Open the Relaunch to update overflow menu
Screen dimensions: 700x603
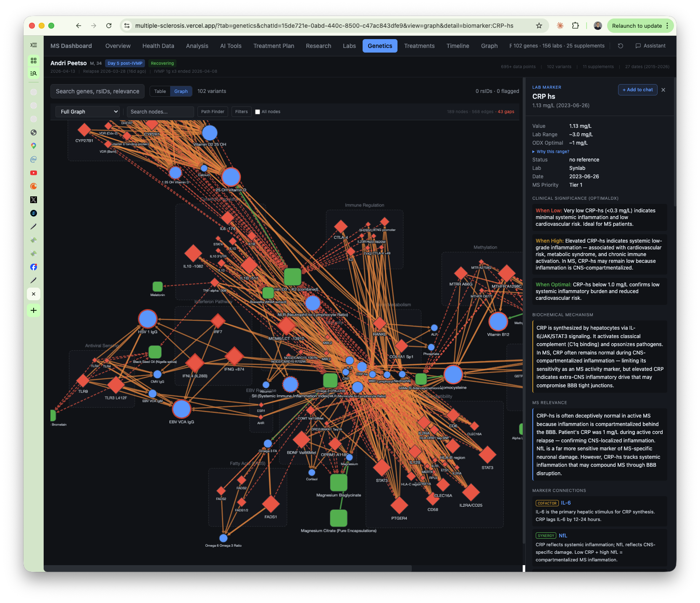(668, 26)
